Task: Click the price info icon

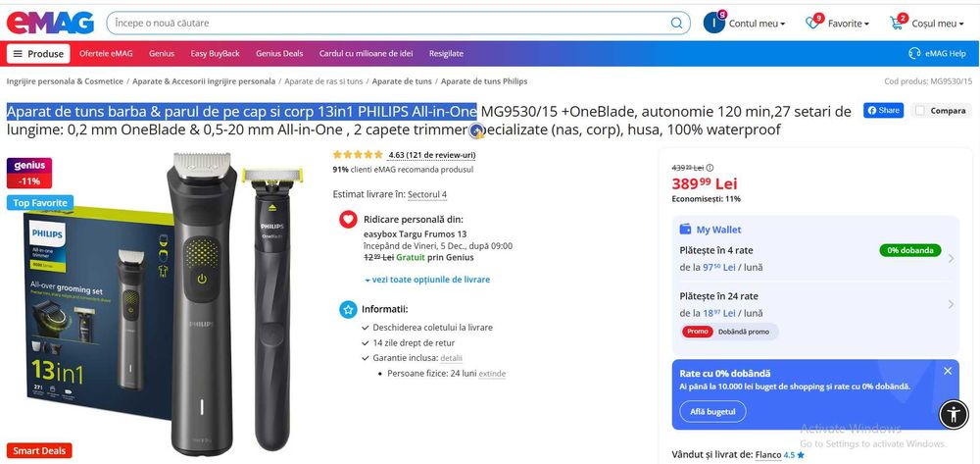Action: (710, 168)
